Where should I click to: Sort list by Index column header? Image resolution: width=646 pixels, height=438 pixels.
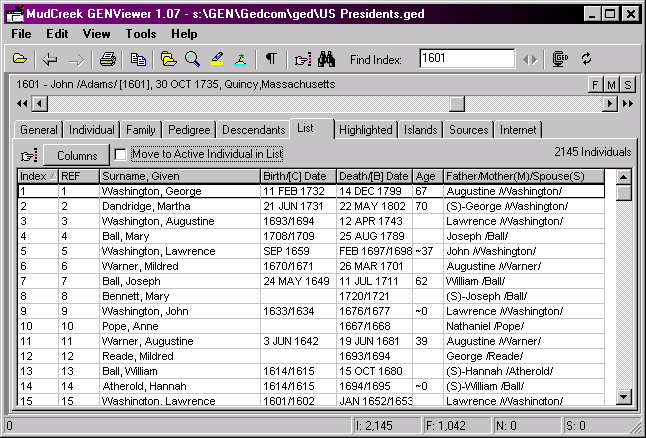point(37,176)
